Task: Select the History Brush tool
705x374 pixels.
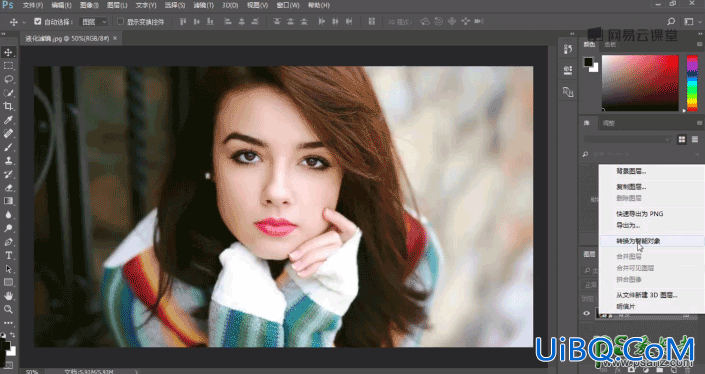Action: click(8, 174)
